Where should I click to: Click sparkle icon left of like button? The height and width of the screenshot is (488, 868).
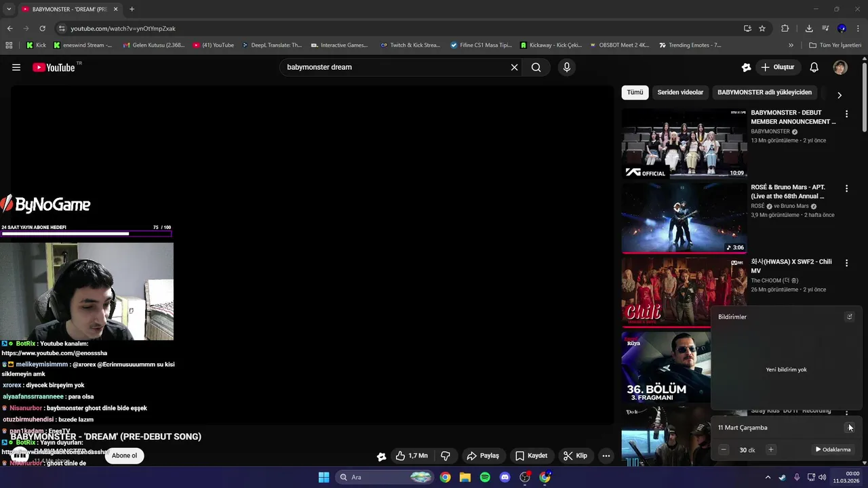[x=382, y=456]
